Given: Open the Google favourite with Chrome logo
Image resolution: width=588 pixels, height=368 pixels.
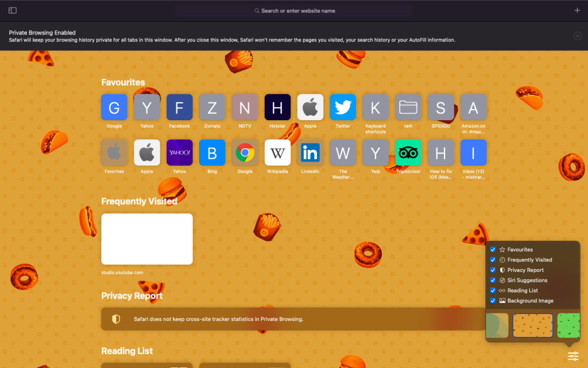Looking at the screenshot, I should coord(245,152).
